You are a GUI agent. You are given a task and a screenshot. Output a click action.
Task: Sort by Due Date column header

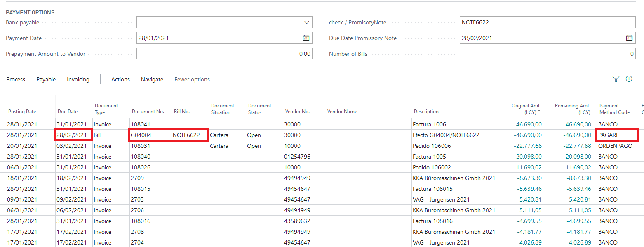pyautogui.click(x=68, y=112)
